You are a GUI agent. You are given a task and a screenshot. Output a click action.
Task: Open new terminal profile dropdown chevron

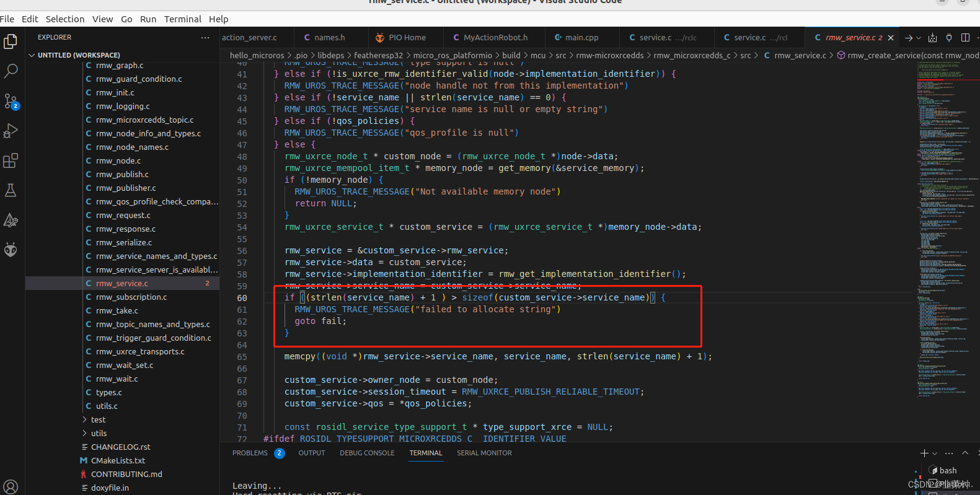[935, 453]
